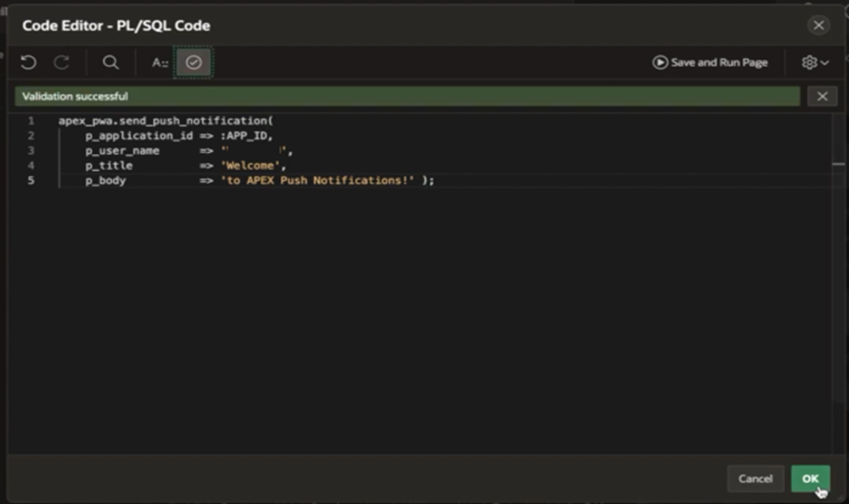Click the scrollbar marker at the editor's right edge
Screen dimensions: 849x504
838,164
